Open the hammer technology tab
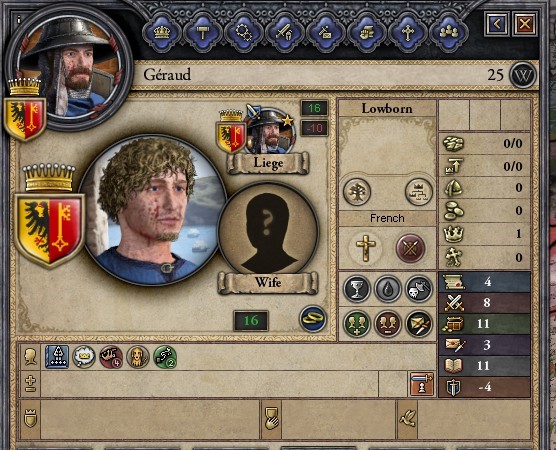556x450 pixels. (x=203, y=33)
